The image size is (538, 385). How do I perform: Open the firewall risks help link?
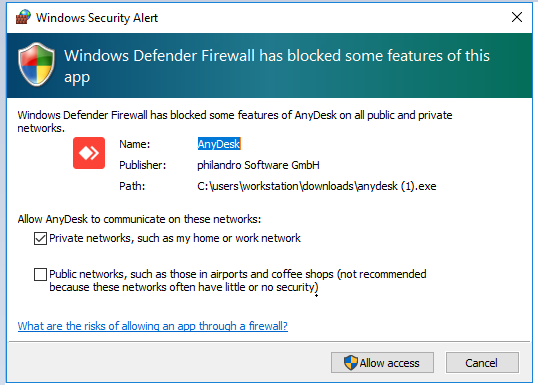point(153,326)
